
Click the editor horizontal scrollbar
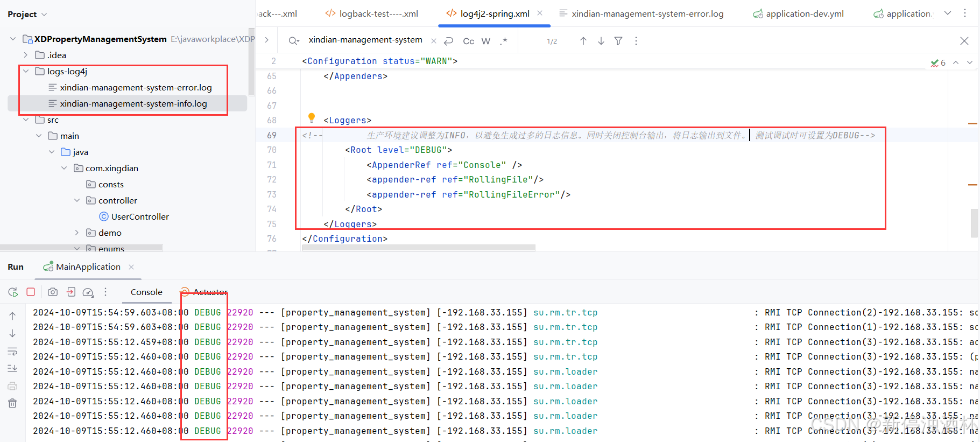coord(419,248)
